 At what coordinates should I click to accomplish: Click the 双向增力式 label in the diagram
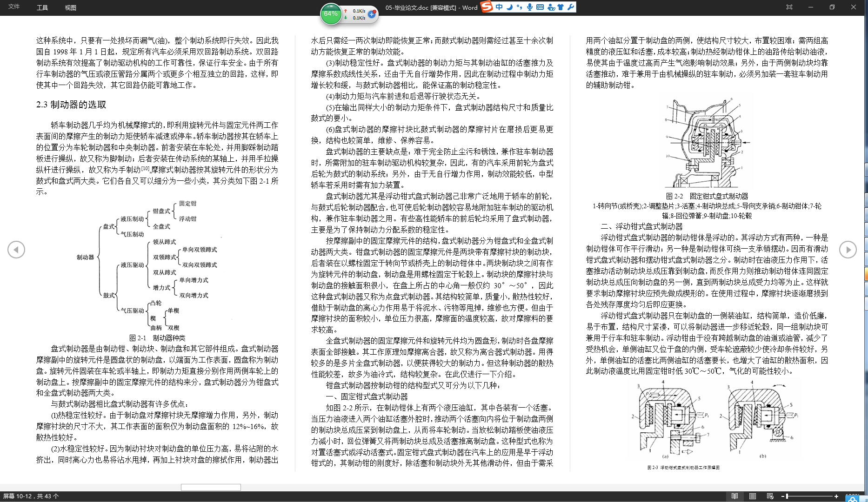pyautogui.click(x=194, y=295)
